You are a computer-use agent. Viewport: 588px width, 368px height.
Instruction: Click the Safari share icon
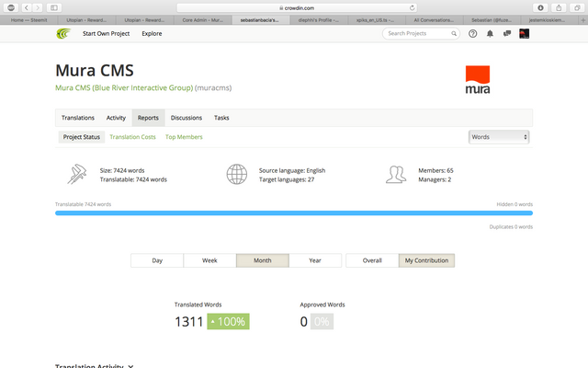point(559,7)
